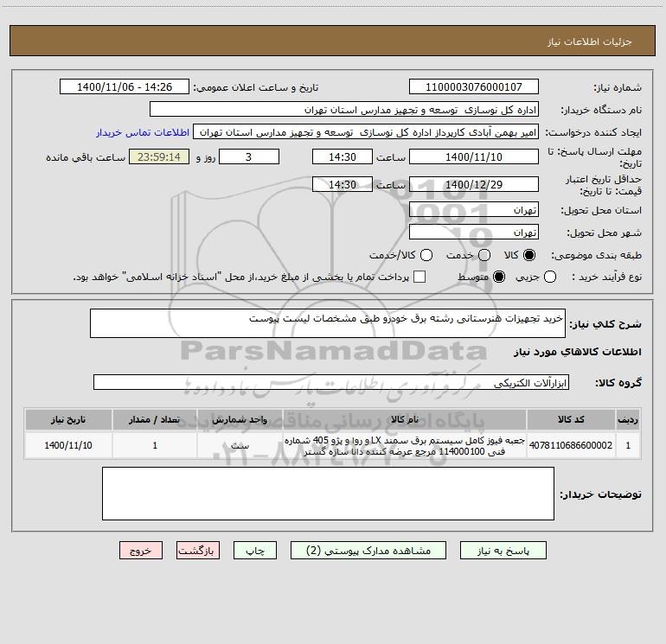Click the price validity hour 14:30 field
This screenshot has width=666, height=644.
click(343, 184)
